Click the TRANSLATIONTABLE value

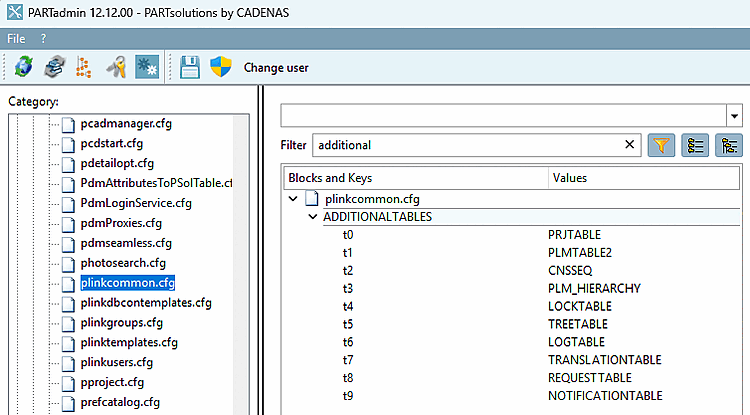pos(605,360)
